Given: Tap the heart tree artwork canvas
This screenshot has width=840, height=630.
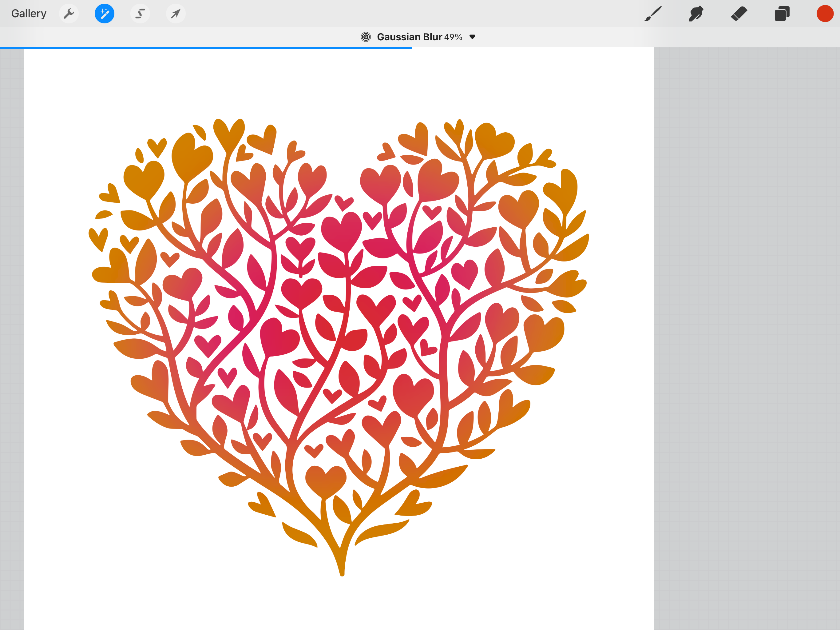Looking at the screenshot, I should (339, 338).
